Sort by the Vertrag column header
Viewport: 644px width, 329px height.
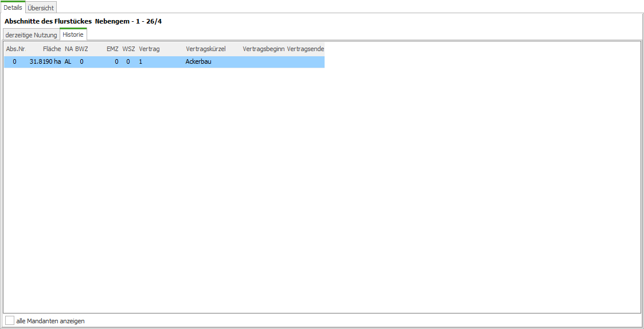149,49
